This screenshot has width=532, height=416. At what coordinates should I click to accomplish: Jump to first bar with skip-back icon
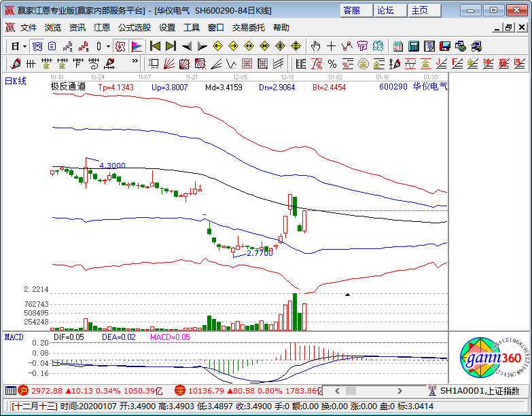[155, 46]
